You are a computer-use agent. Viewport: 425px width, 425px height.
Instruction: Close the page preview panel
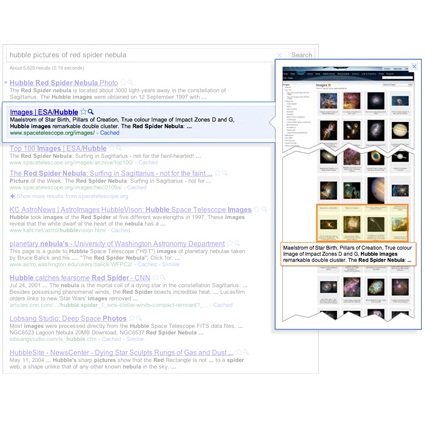(414, 66)
